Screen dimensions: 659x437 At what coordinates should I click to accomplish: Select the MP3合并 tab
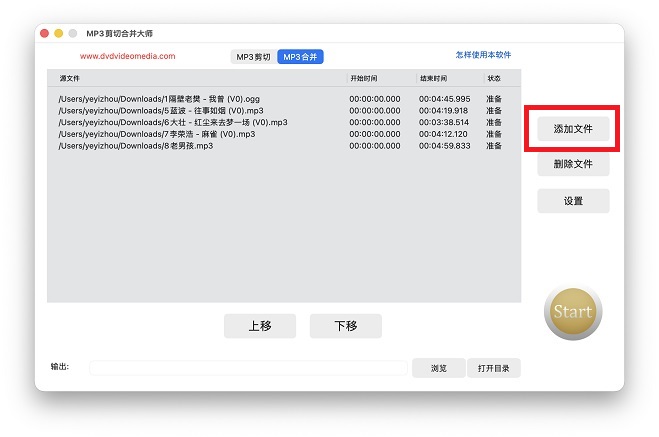300,57
